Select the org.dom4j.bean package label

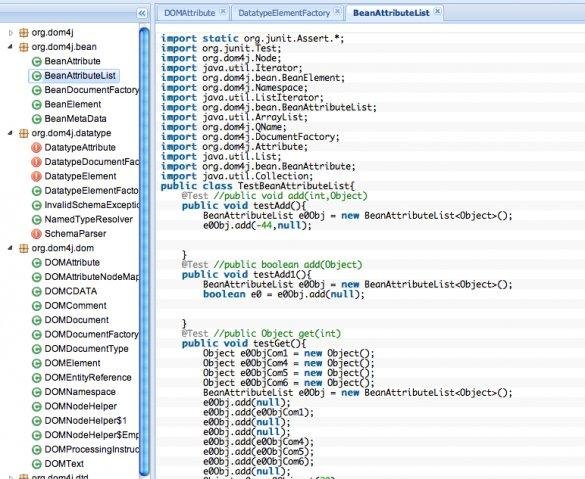[64, 47]
